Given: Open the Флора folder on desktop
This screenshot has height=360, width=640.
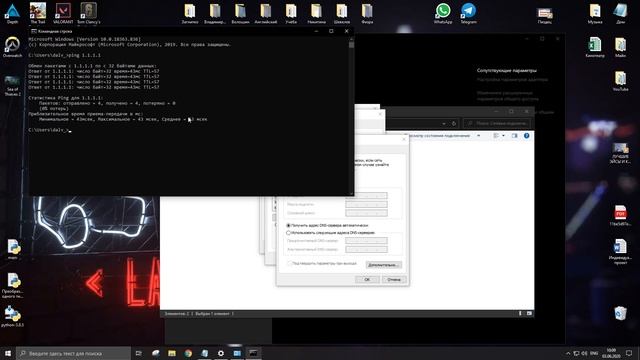Looking at the screenshot, I should pos(367,13).
